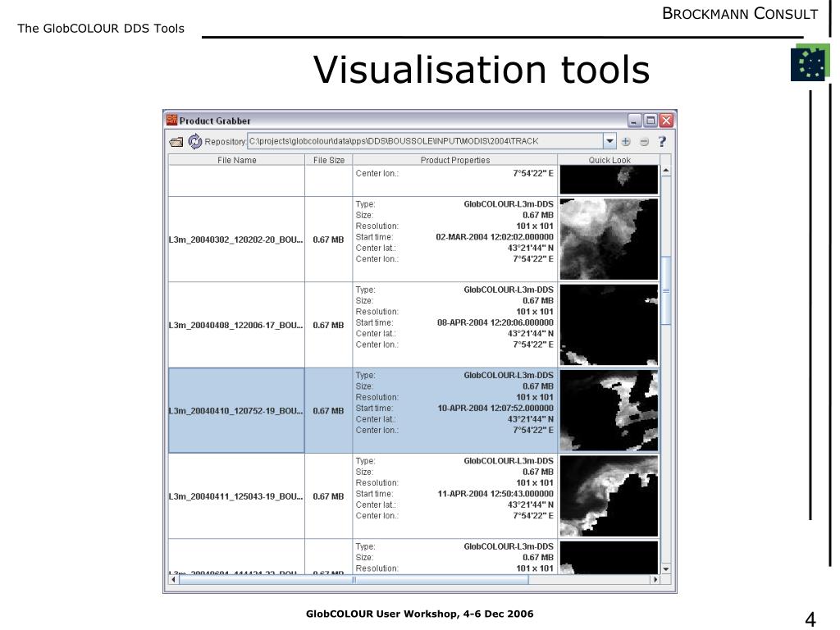This screenshot has width=840, height=630.
Task: Remove repository with the minus icon
Action: 645,141
